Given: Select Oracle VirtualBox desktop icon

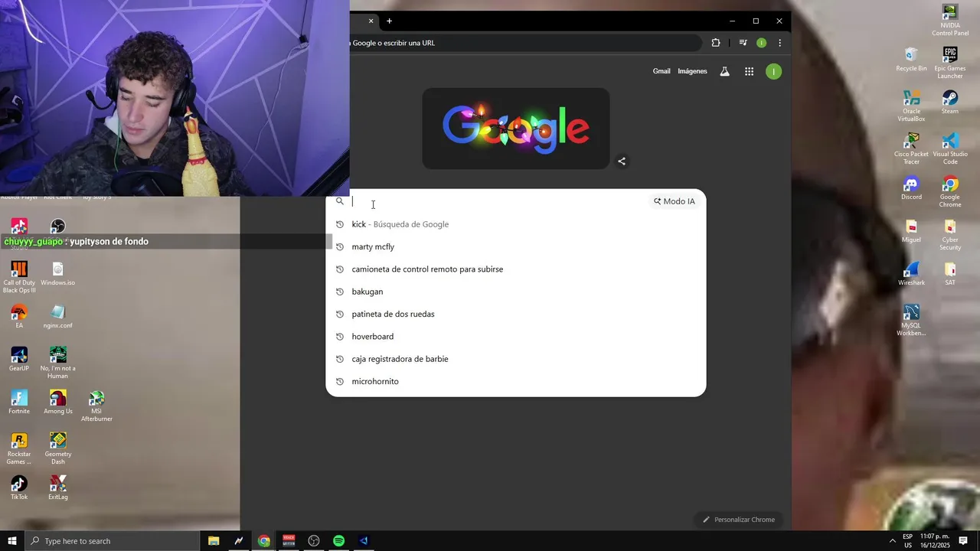Looking at the screenshot, I should [x=911, y=106].
